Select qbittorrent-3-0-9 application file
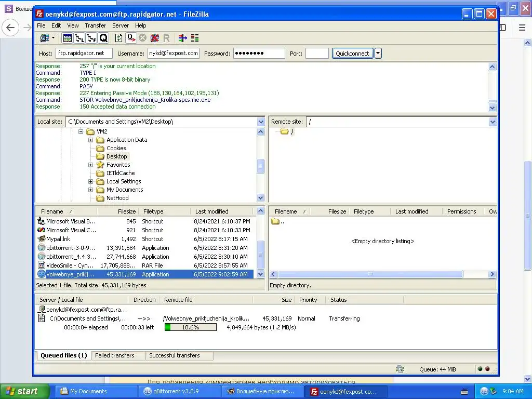Viewport: 532px width, 399px height. pyautogui.click(x=144, y=248)
